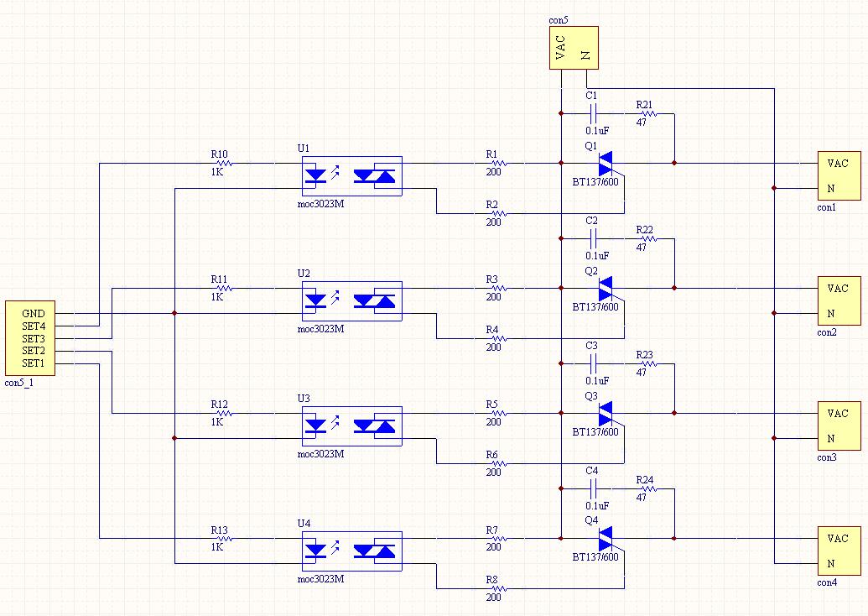Viewport: 868px width, 616px height.
Task: Select resistor R13 symbol
Action: (224, 539)
